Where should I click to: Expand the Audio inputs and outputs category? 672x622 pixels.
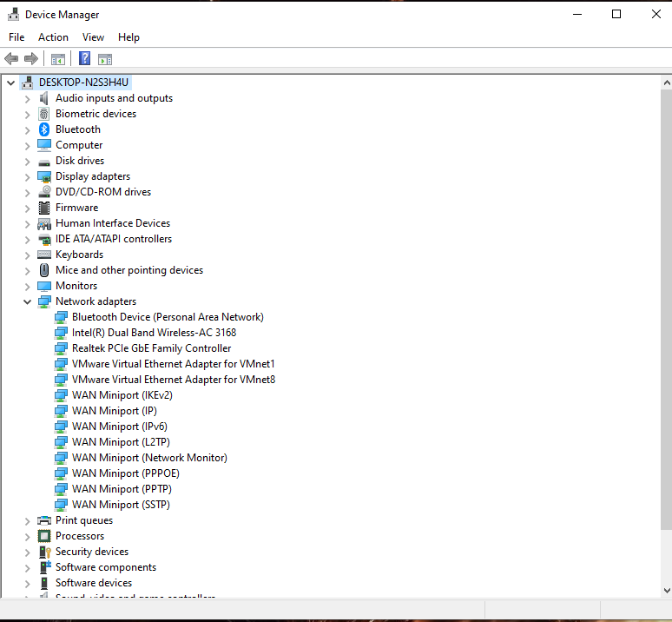point(28,99)
